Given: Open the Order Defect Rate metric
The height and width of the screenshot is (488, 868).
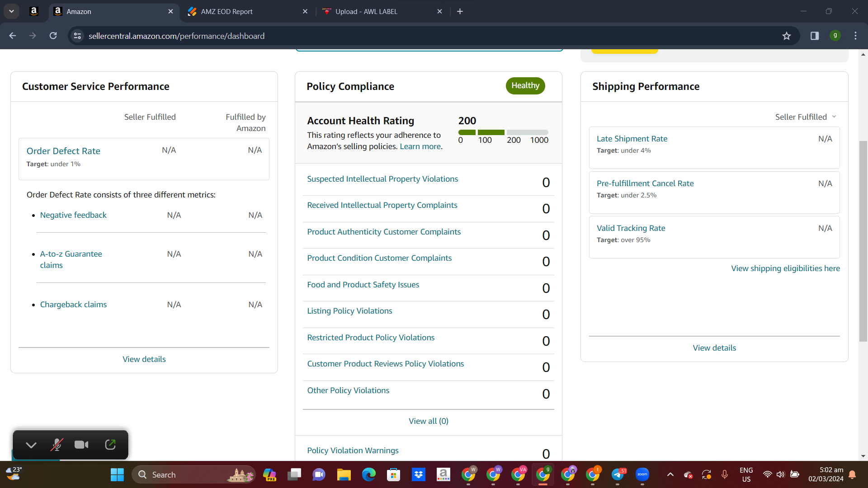Looking at the screenshot, I should pos(63,151).
